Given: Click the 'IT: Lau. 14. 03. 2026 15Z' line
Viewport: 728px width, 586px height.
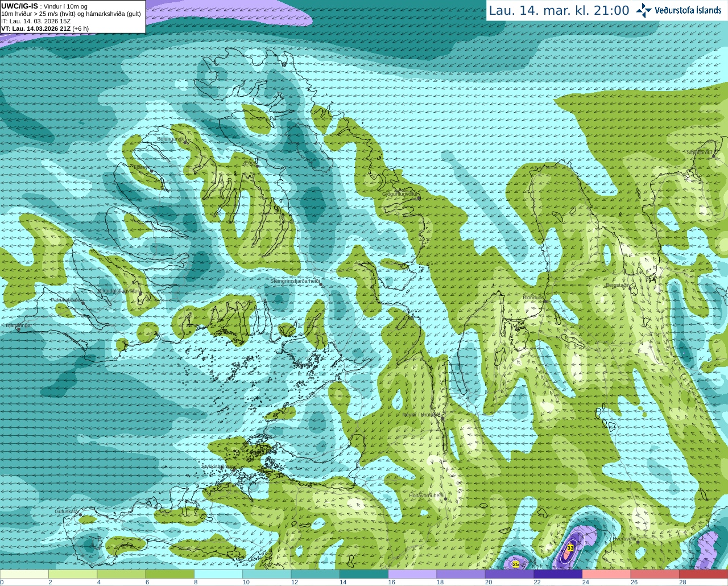Looking at the screenshot, I should [x=36, y=21].
